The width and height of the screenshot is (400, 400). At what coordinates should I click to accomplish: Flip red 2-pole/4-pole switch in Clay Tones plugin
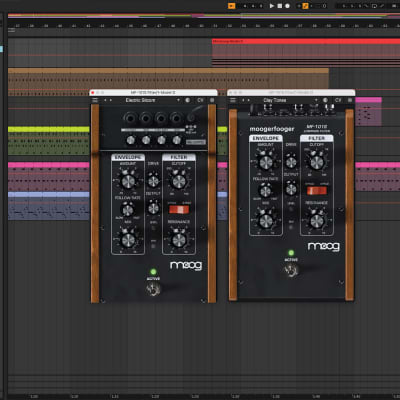tap(317, 190)
